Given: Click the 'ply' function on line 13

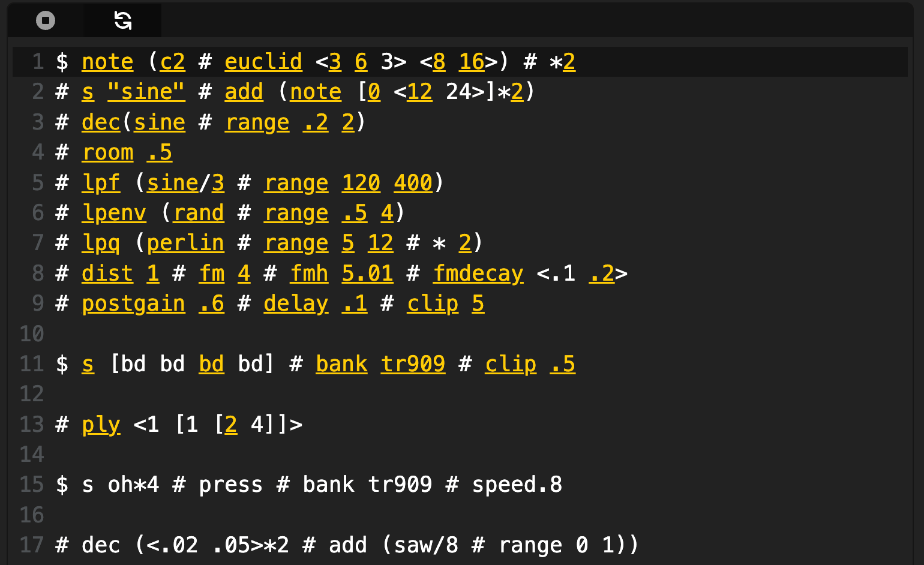Looking at the screenshot, I should [101, 425].
